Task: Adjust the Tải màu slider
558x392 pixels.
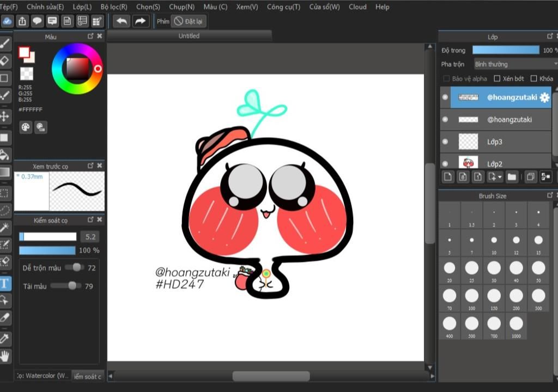Action: (66, 286)
